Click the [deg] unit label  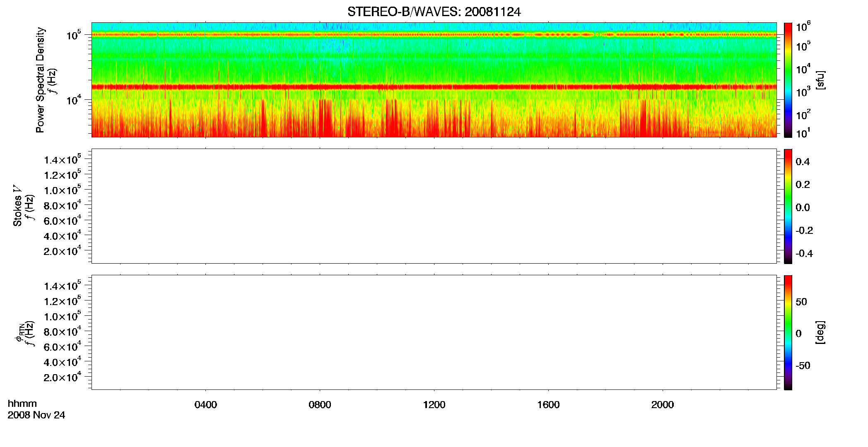pos(820,332)
